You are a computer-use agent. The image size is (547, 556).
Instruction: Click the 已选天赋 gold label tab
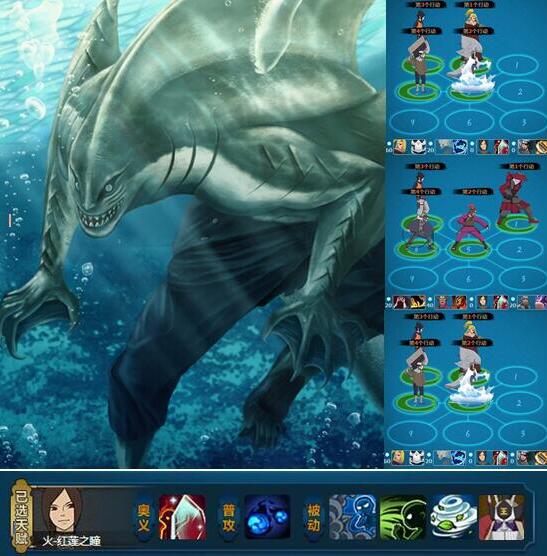pyautogui.click(x=21, y=515)
